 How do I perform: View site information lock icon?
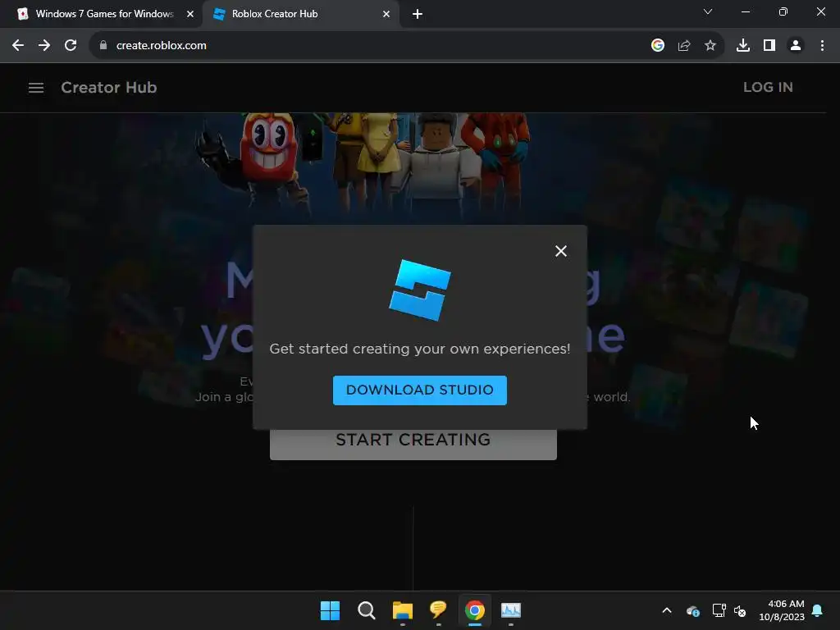103,46
